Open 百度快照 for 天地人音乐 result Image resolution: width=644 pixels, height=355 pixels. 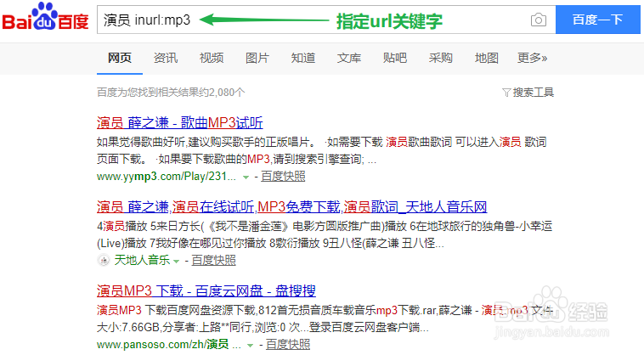pyautogui.click(x=213, y=260)
